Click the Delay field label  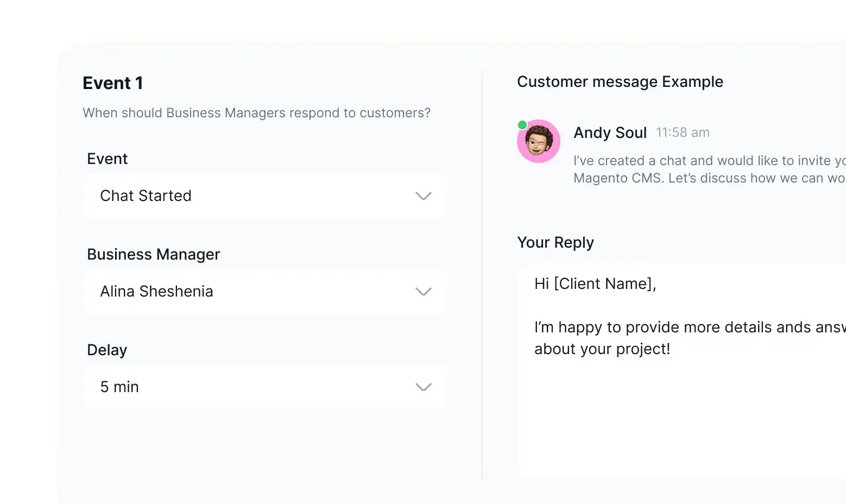coord(106,350)
